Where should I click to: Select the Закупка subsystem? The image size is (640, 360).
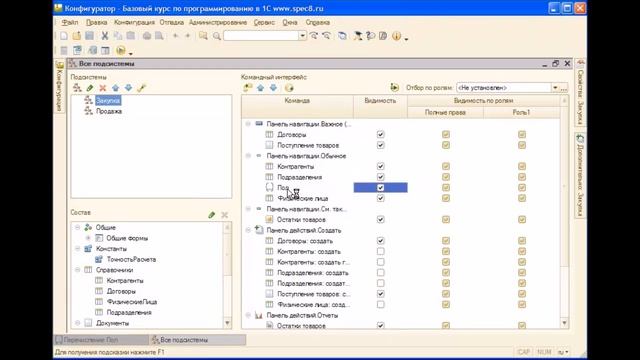point(108,100)
